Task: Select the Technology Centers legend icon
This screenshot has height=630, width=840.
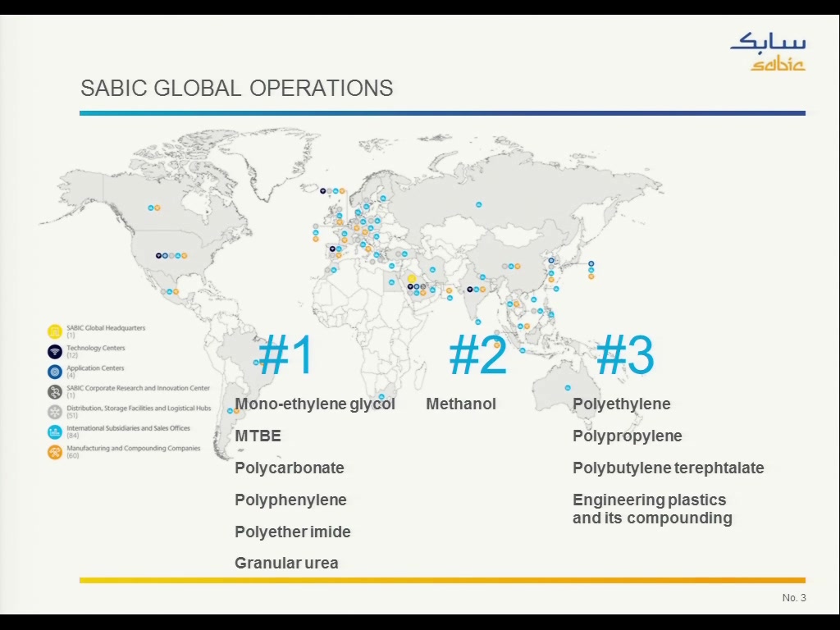Action: 55,351
